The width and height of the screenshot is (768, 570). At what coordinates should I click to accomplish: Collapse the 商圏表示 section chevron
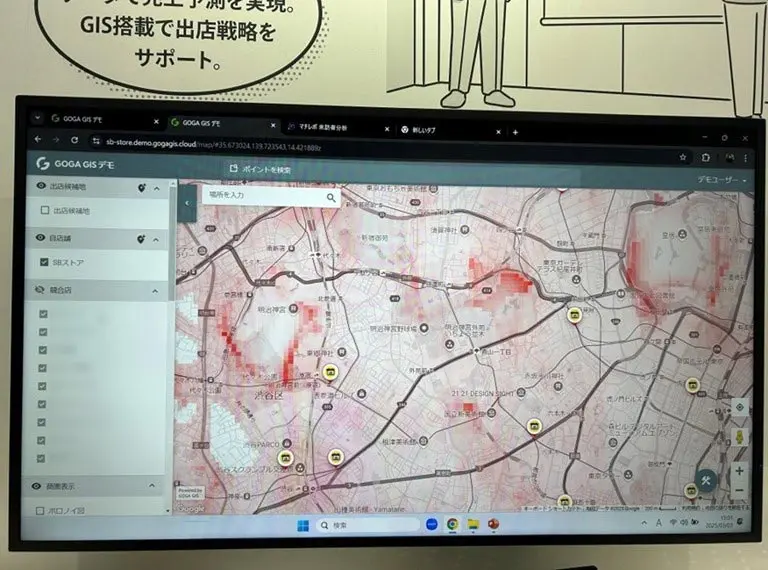pos(152,486)
